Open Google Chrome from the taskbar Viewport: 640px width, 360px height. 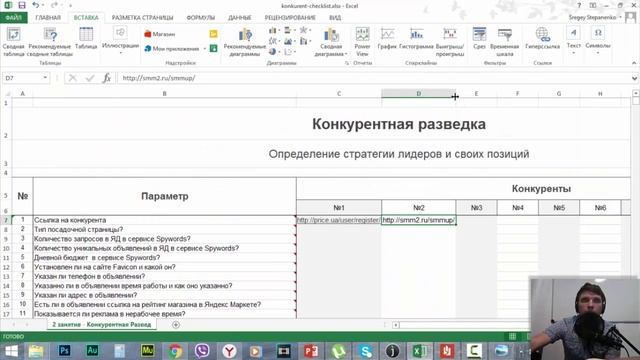pyautogui.click(x=175, y=351)
